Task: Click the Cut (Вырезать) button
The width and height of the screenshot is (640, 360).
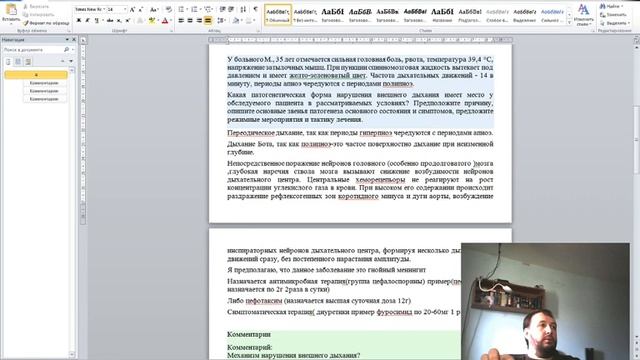Action: coord(36,7)
